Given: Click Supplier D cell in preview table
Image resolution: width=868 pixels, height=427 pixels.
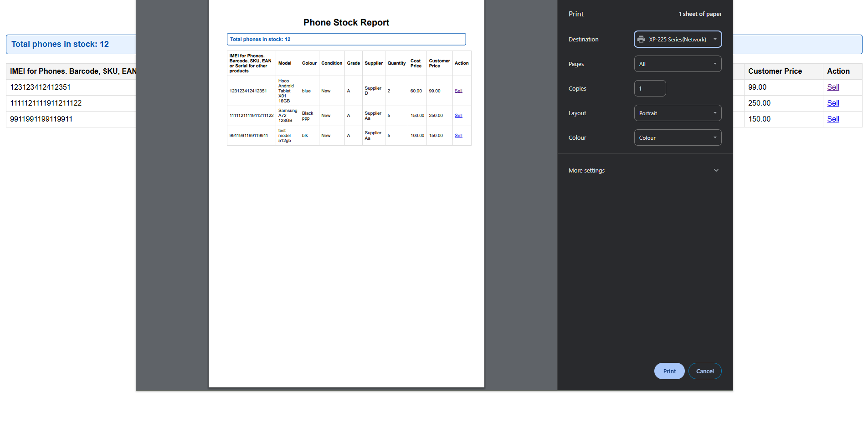Looking at the screenshot, I should click(x=373, y=91).
